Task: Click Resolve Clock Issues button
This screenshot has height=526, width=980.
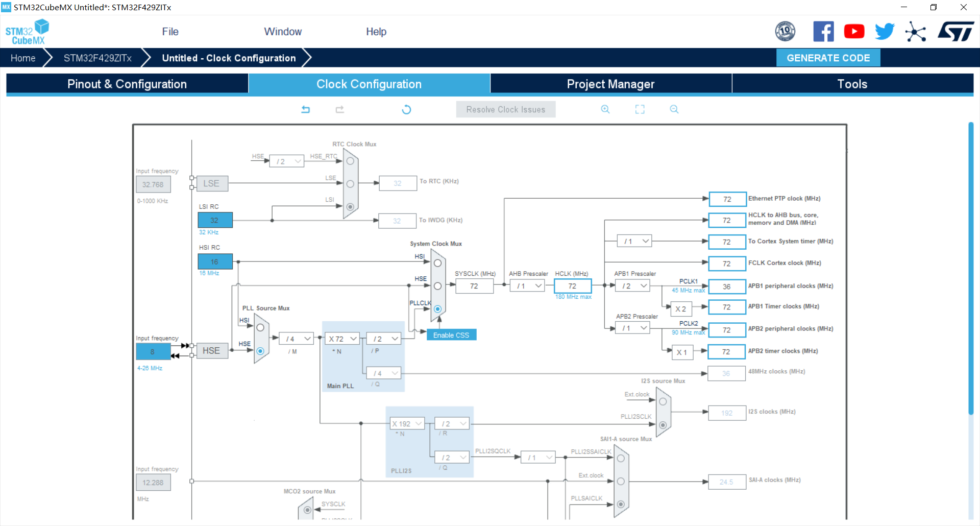Action: (506, 109)
